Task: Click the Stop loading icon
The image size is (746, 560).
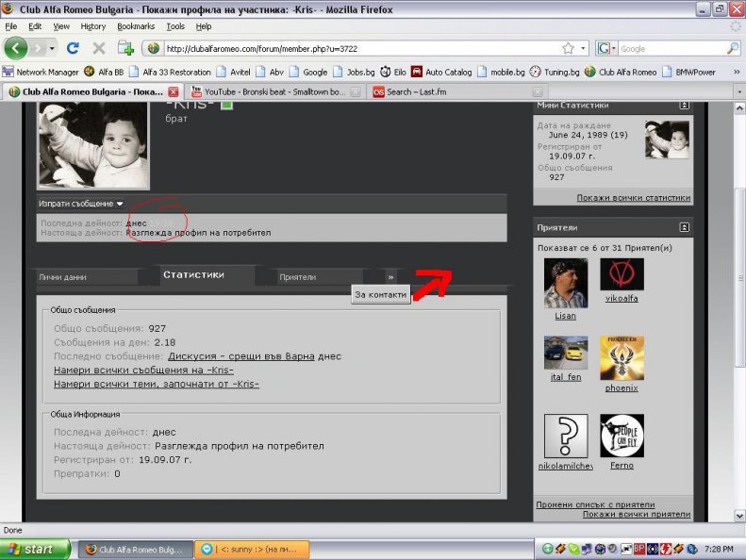Action: click(x=99, y=48)
